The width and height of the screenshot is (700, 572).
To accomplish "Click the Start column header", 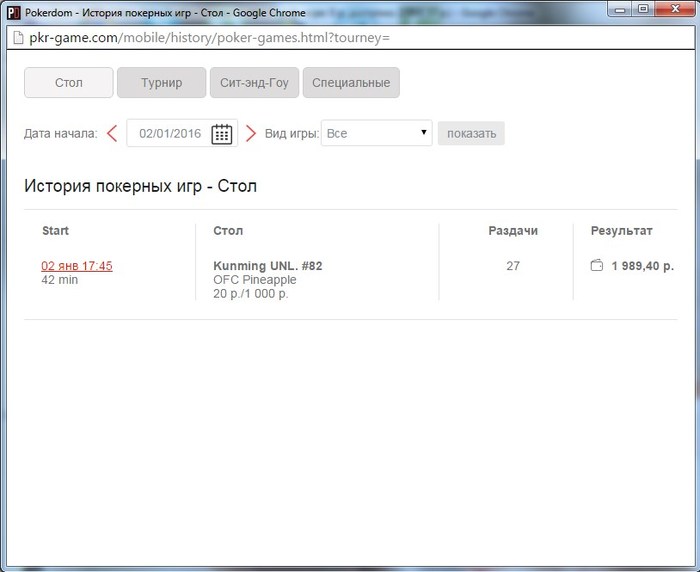I will click(55, 230).
